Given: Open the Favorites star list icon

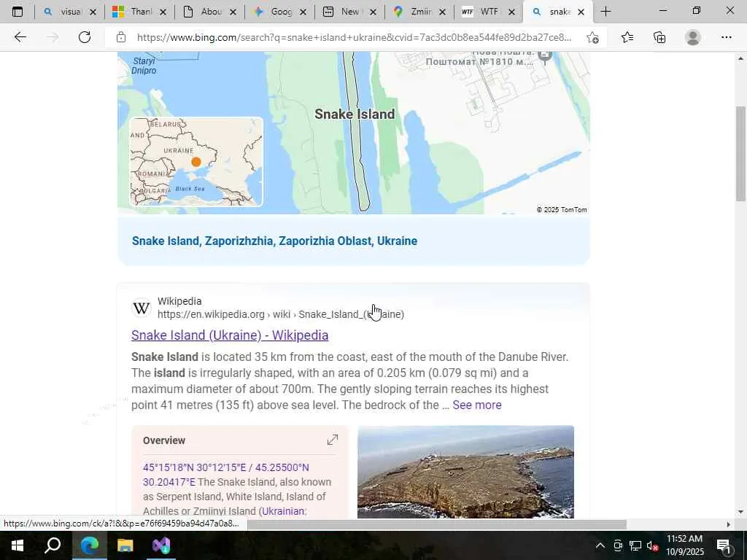Looking at the screenshot, I should tap(627, 37).
